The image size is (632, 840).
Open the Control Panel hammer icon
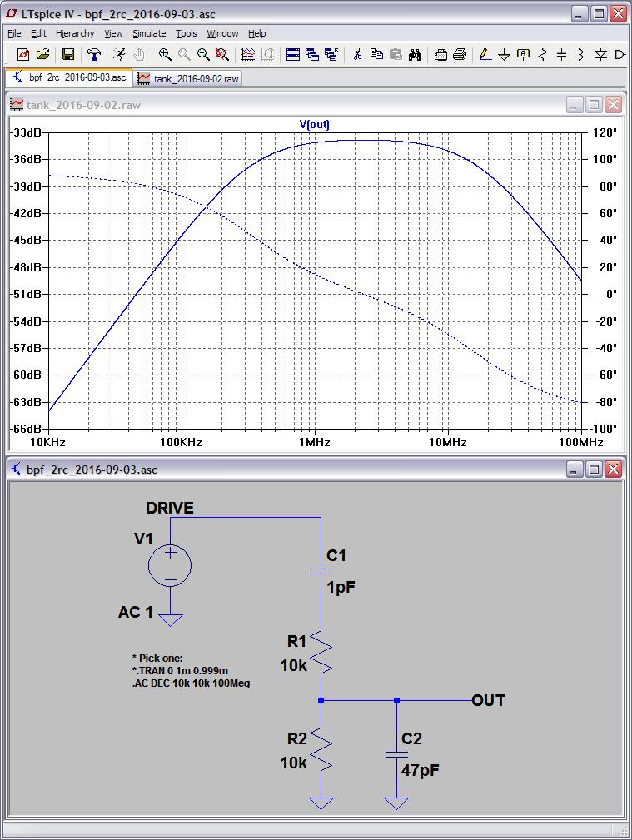pos(94,54)
